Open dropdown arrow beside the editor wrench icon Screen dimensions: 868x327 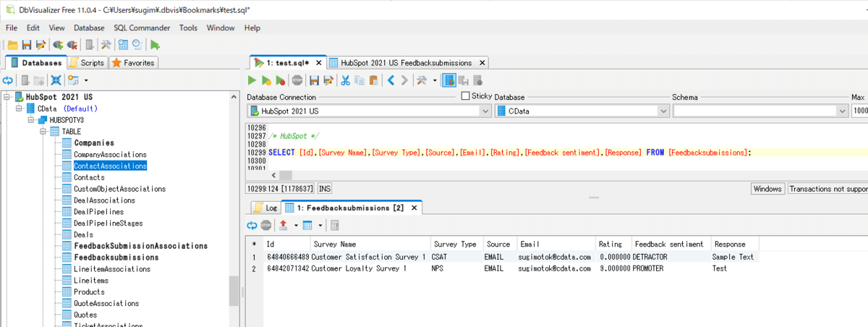pos(435,80)
